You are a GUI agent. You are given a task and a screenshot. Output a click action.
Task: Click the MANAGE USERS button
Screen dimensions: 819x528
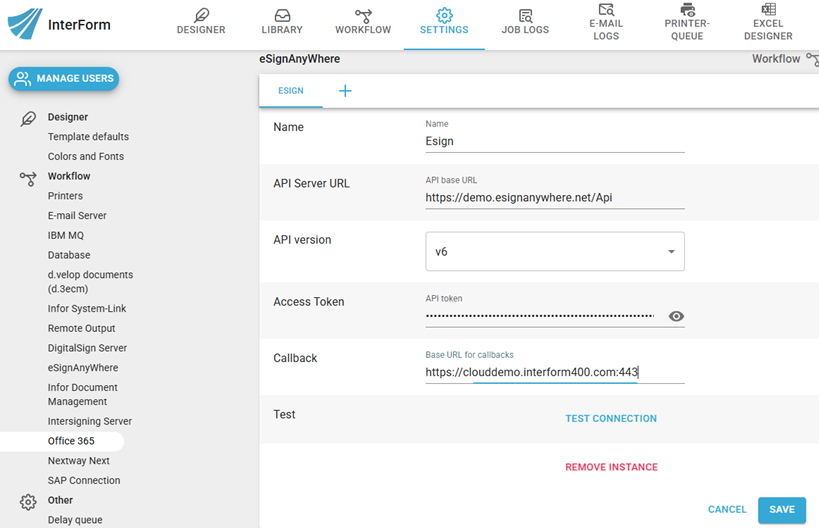click(x=64, y=78)
